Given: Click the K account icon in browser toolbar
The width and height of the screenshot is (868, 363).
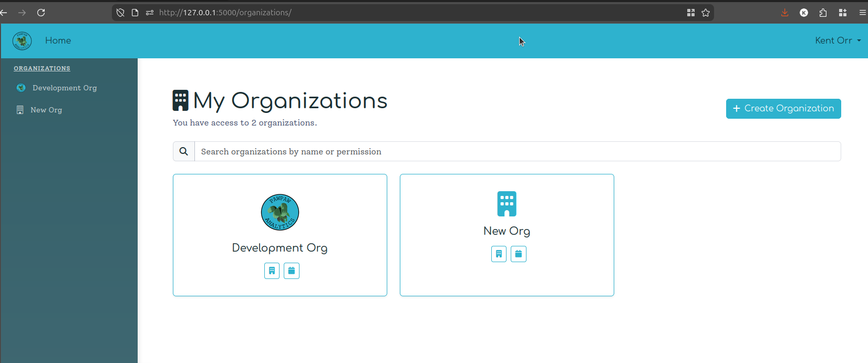Looking at the screenshot, I should (x=804, y=13).
